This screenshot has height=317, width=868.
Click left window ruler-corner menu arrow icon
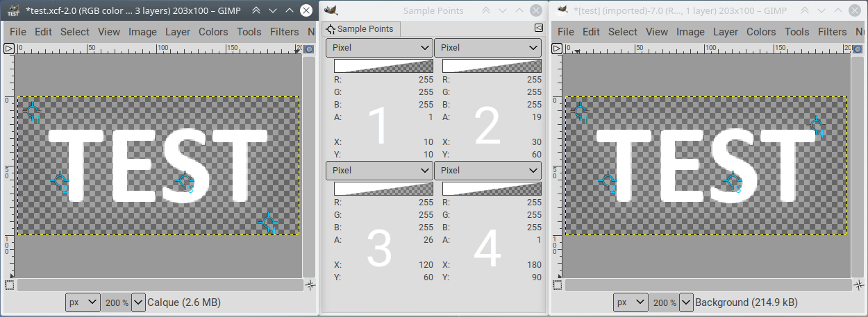[x=9, y=49]
